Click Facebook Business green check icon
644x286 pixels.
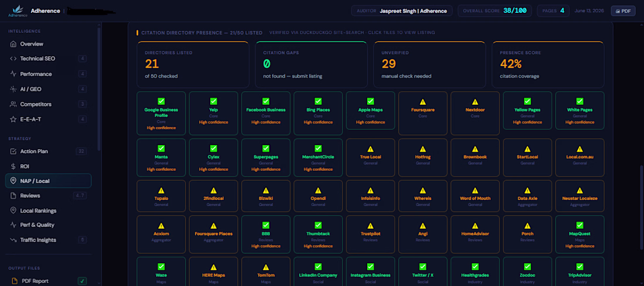(266, 101)
